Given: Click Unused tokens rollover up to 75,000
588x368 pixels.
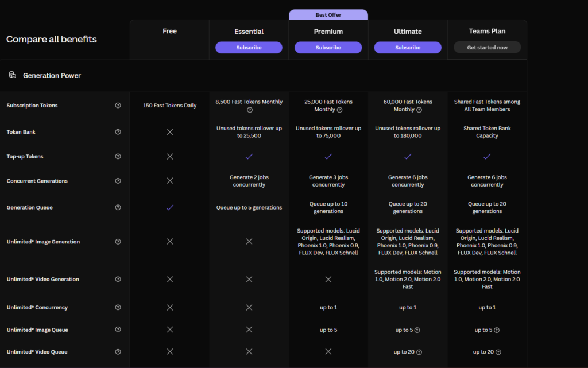Looking at the screenshot, I should [328, 132].
